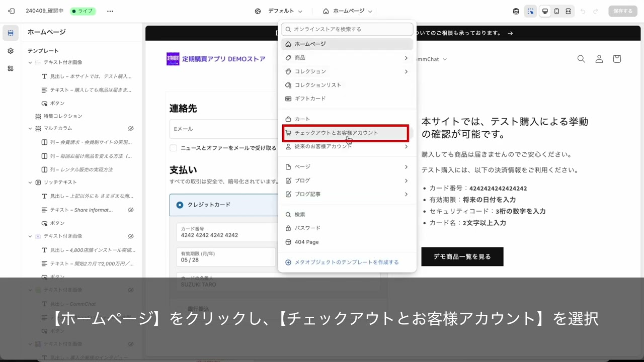Open the CommChat navigation dropdown in preview
Viewport: 644px width, 362px height.
tap(430, 59)
